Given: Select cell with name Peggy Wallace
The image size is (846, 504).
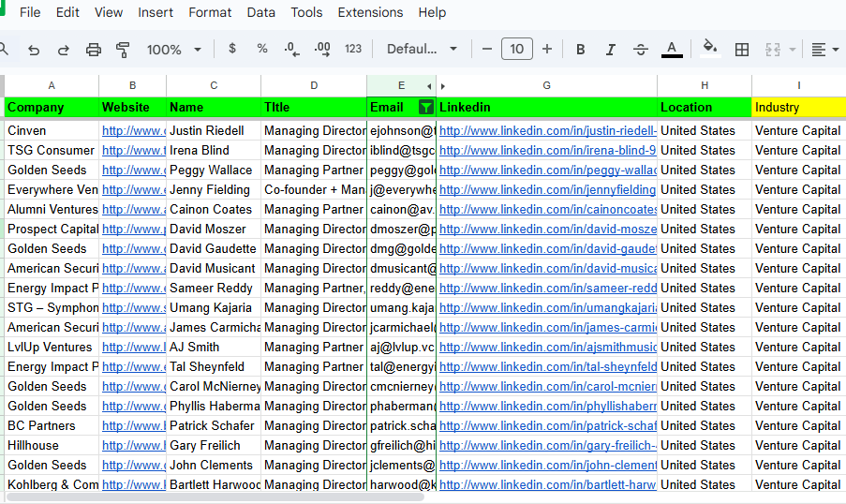Looking at the screenshot, I should click(x=214, y=170).
